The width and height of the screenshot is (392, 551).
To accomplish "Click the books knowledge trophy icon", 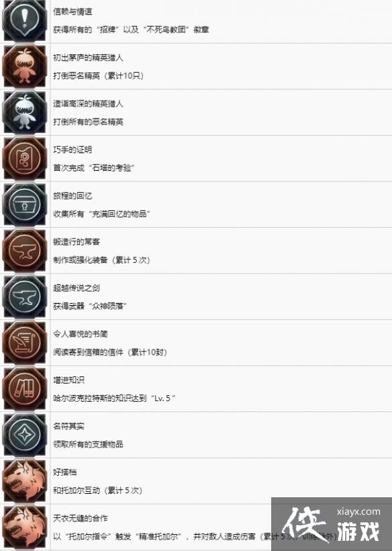I will click(x=25, y=388).
